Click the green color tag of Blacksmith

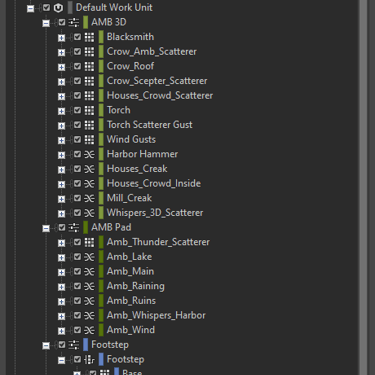coord(101,37)
